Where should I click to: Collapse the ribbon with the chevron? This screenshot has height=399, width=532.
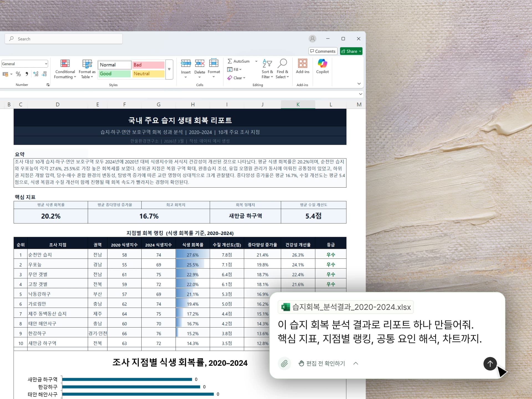[359, 83]
